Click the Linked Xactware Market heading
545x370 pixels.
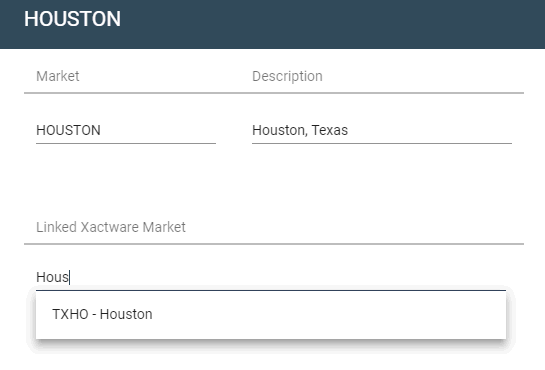111,227
